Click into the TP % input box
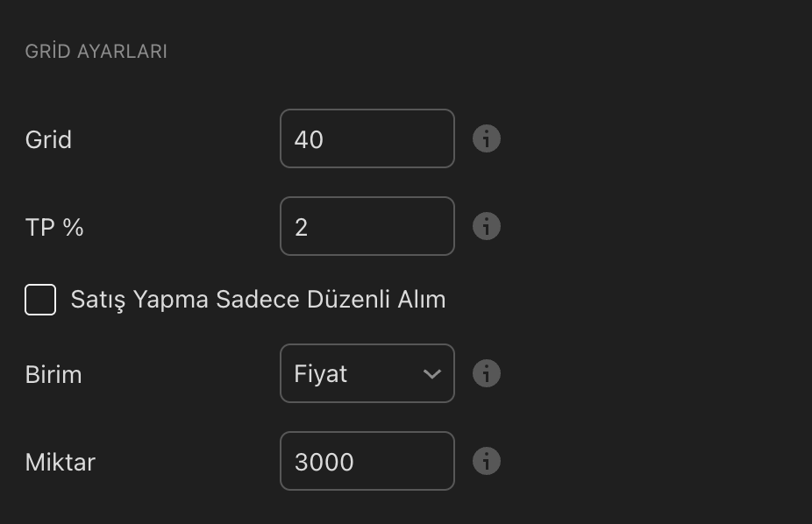The image size is (812, 524). tap(367, 226)
